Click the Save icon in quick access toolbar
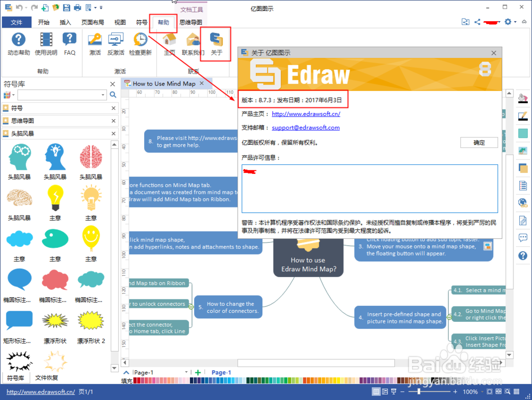 66,7
